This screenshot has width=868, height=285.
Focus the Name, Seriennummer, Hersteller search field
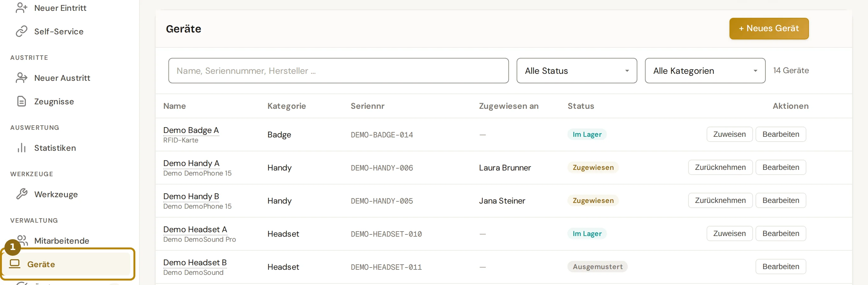pos(338,71)
